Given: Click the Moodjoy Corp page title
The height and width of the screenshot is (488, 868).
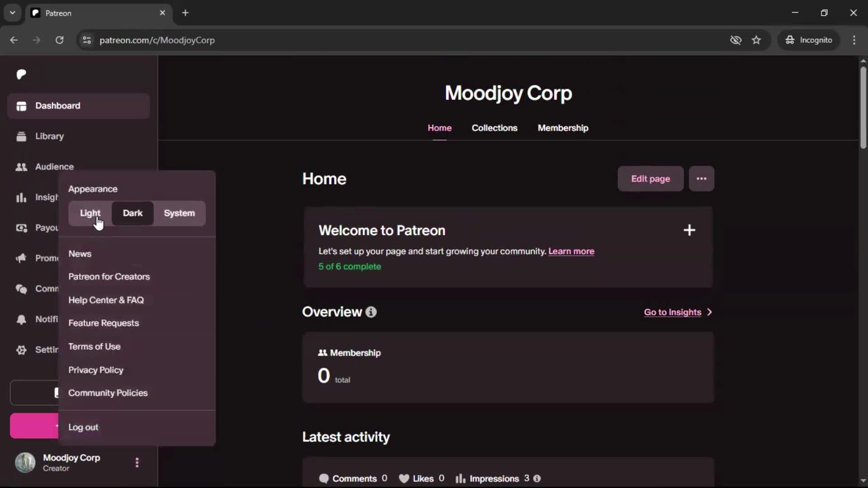Looking at the screenshot, I should point(508,93).
